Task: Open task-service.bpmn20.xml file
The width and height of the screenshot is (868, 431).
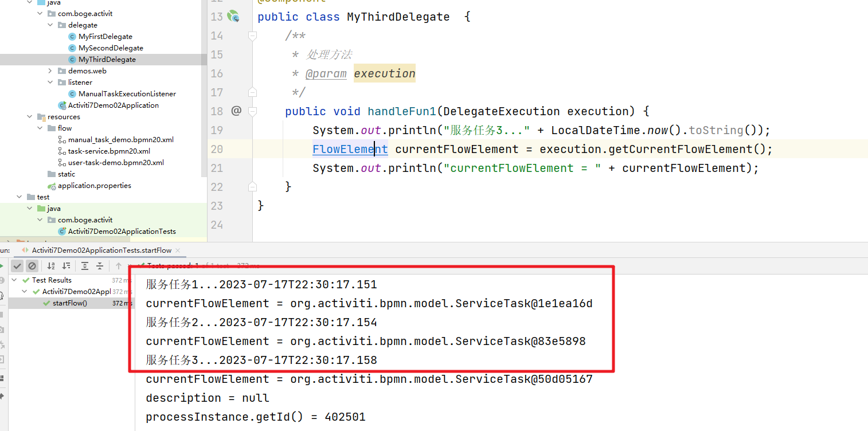Action: coord(109,151)
